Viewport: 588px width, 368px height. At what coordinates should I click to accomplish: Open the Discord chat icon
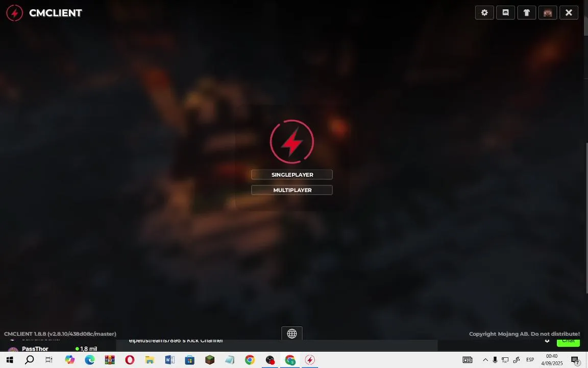(505, 13)
